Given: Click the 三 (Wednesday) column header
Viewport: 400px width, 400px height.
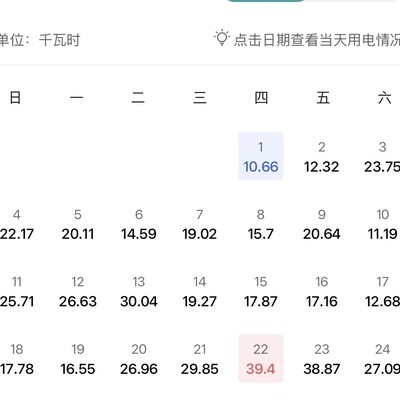Looking at the screenshot, I should coord(200,98).
